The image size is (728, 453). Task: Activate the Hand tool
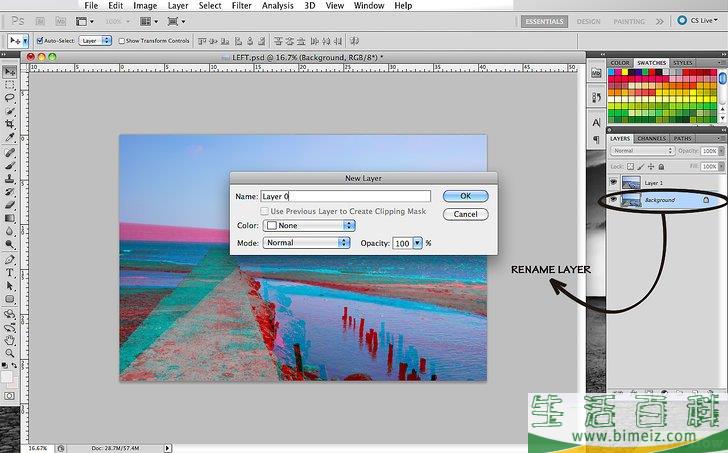click(10, 339)
